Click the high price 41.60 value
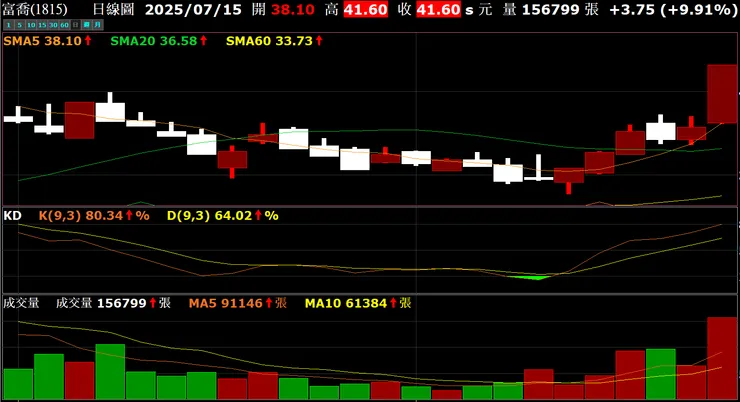 pos(366,9)
